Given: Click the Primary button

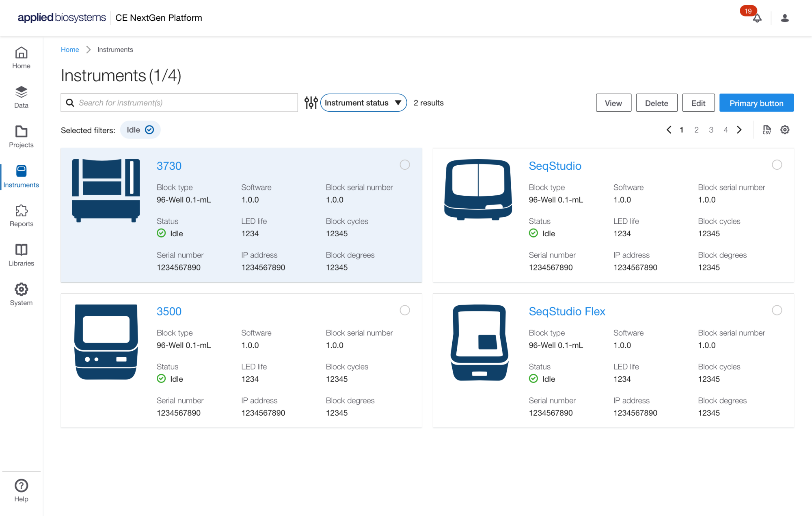Looking at the screenshot, I should tap(756, 103).
